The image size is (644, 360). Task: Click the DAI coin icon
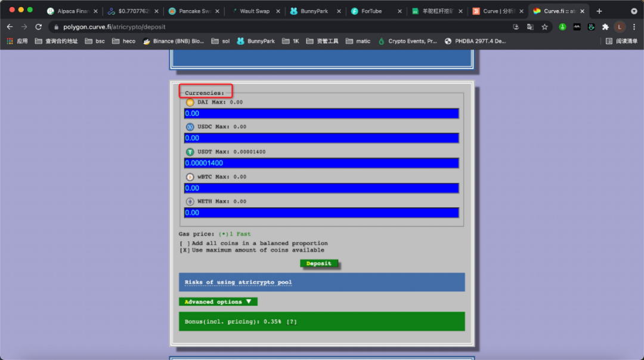tap(190, 102)
